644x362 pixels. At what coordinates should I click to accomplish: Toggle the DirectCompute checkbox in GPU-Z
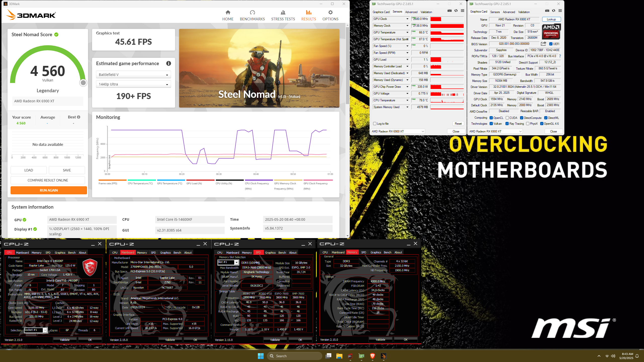[x=522, y=118]
